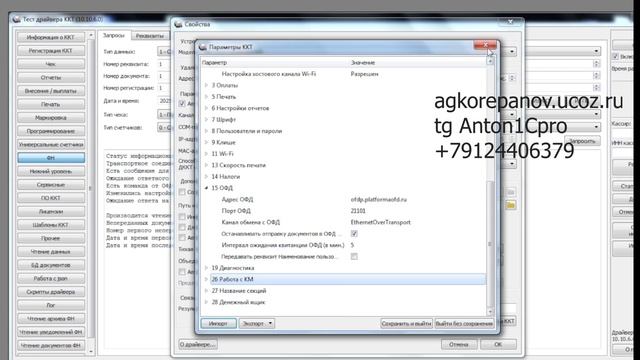Collapse the 15 ОФД section

207,188
